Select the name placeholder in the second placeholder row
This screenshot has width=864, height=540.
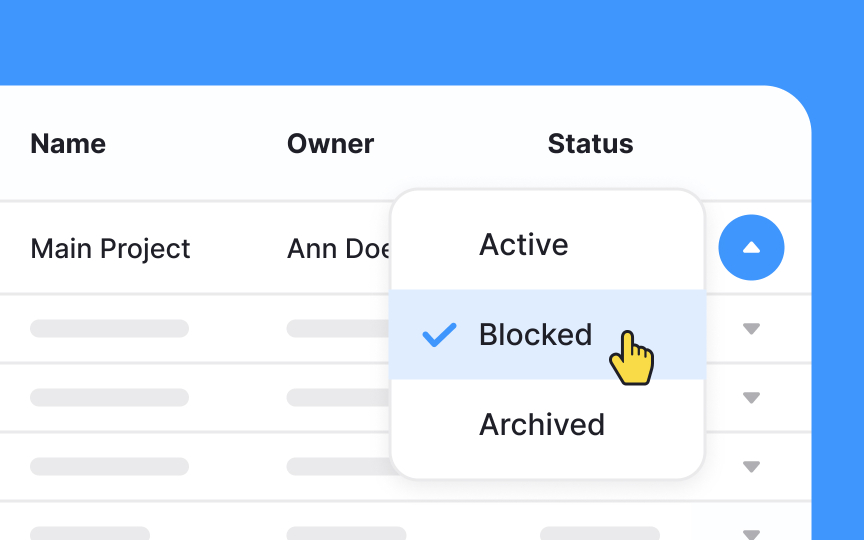109,397
